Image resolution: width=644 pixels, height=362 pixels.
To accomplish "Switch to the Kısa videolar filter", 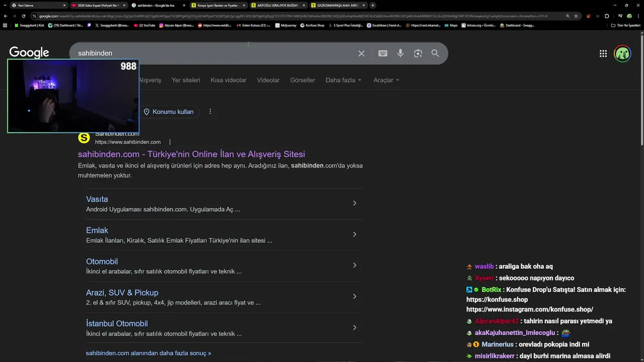I will tap(228, 80).
